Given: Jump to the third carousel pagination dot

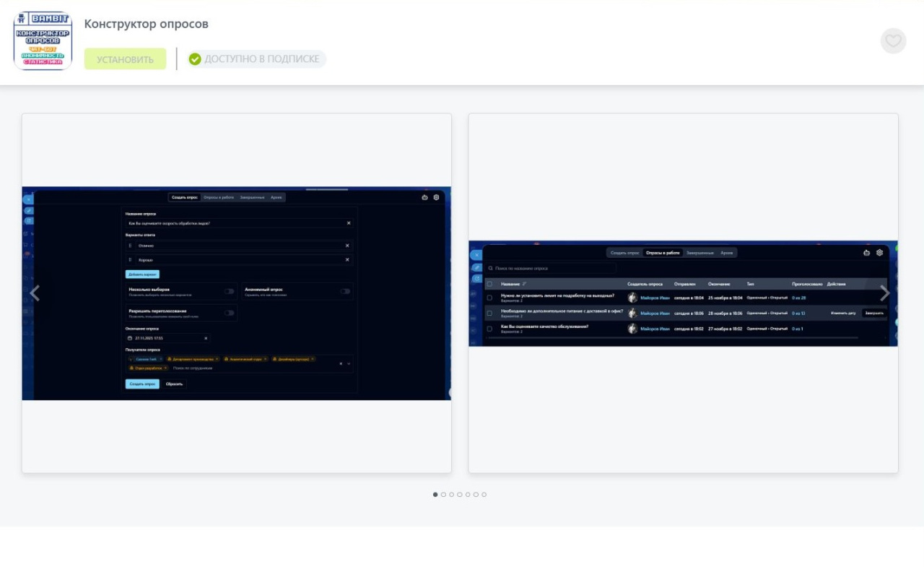Looking at the screenshot, I should pos(451,495).
